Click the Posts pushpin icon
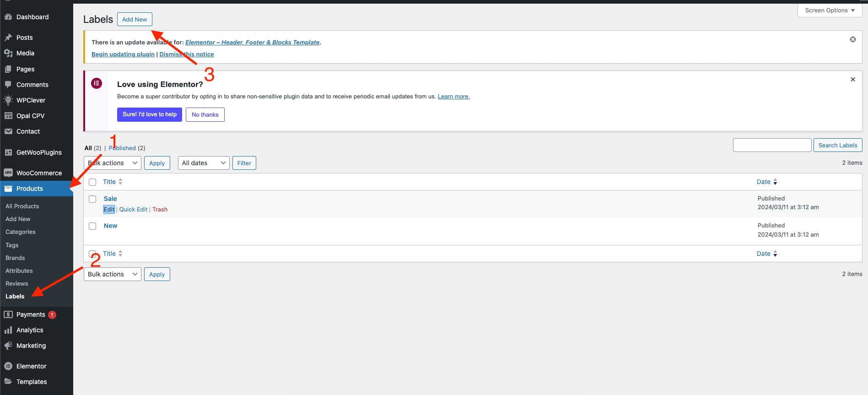The width and height of the screenshot is (868, 395). coord(8,38)
